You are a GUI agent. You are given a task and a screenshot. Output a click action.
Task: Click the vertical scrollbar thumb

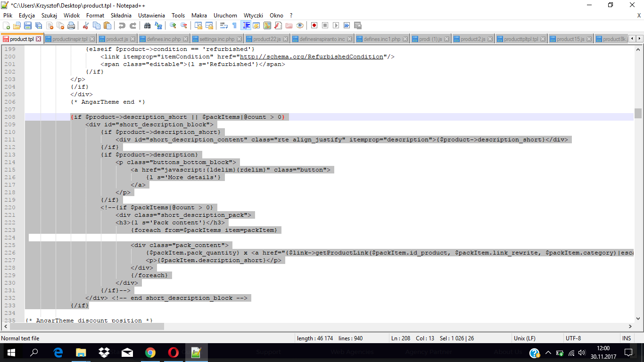[638, 113]
